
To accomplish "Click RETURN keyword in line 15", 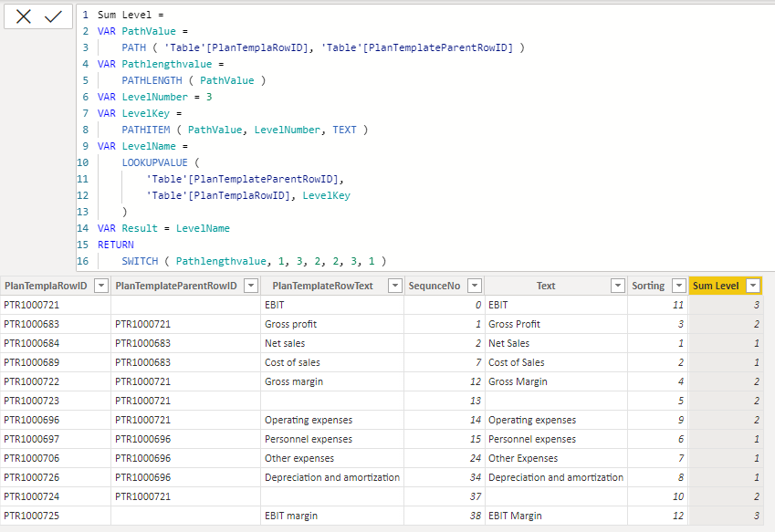I will pyautogui.click(x=116, y=245).
